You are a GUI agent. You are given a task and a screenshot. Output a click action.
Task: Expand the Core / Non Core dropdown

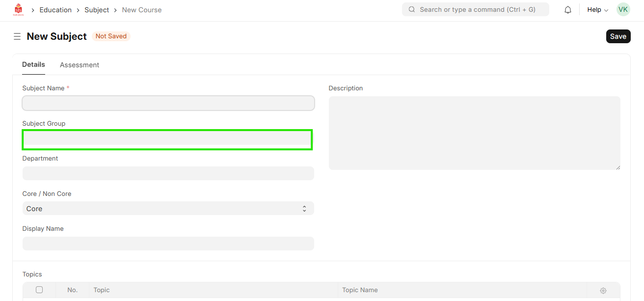coord(168,209)
